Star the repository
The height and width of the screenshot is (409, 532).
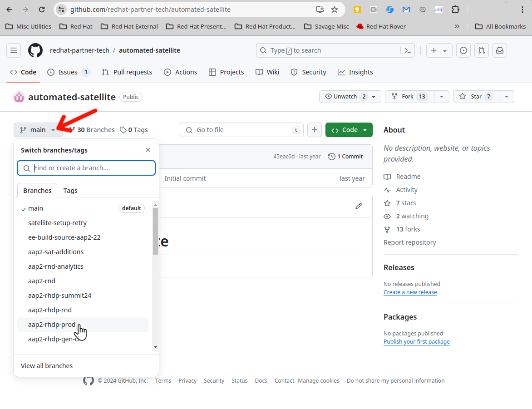[x=476, y=97]
